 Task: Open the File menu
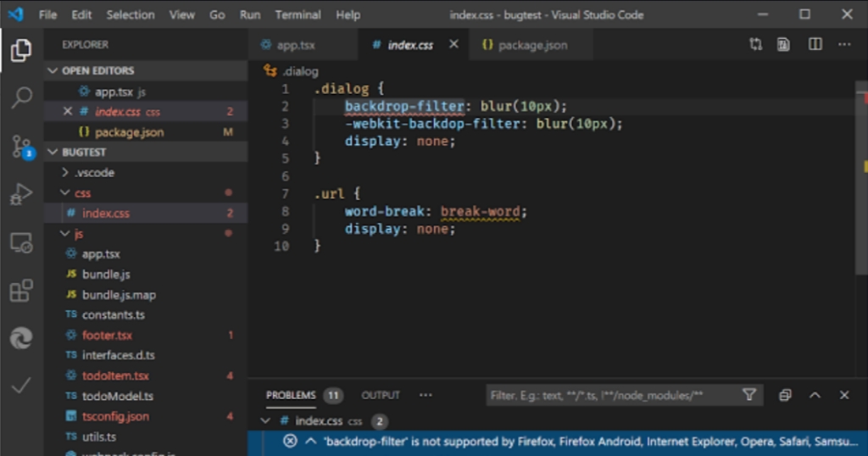coord(47,15)
